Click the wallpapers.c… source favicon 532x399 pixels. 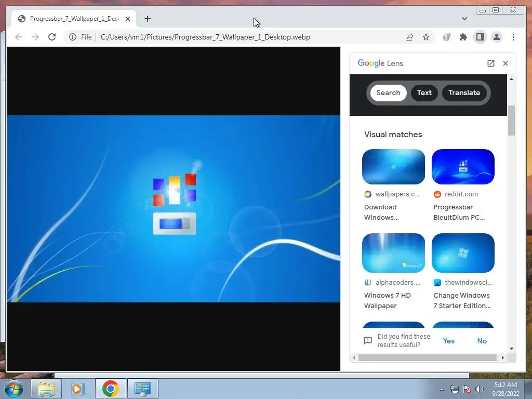(368, 194)
